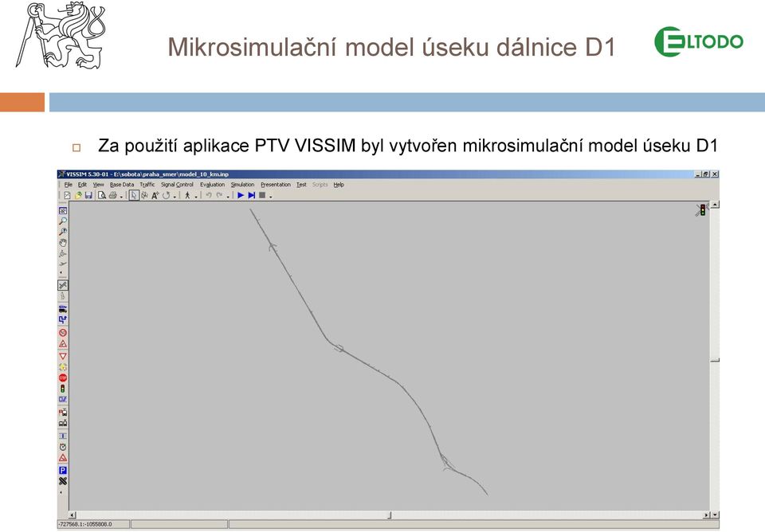Select the cross section measurement tool

(63, 436)
